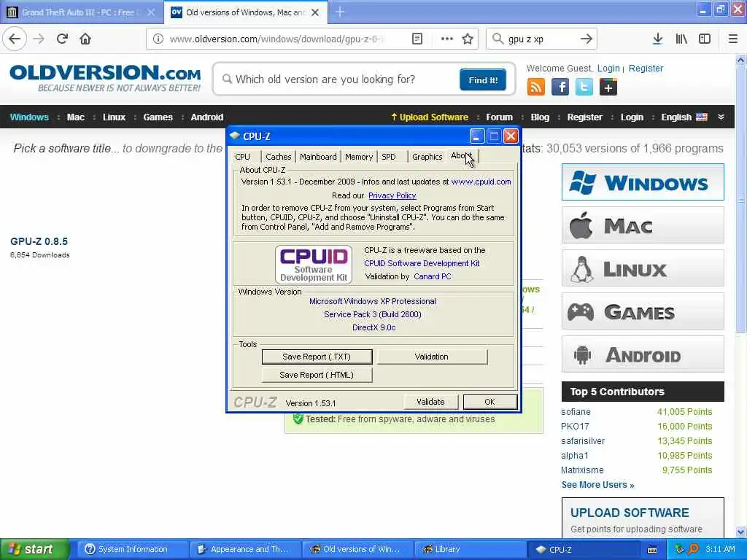Viewport: 747px width, 560px height.
Task: Open the English language selector
Action: click(684, 117)
